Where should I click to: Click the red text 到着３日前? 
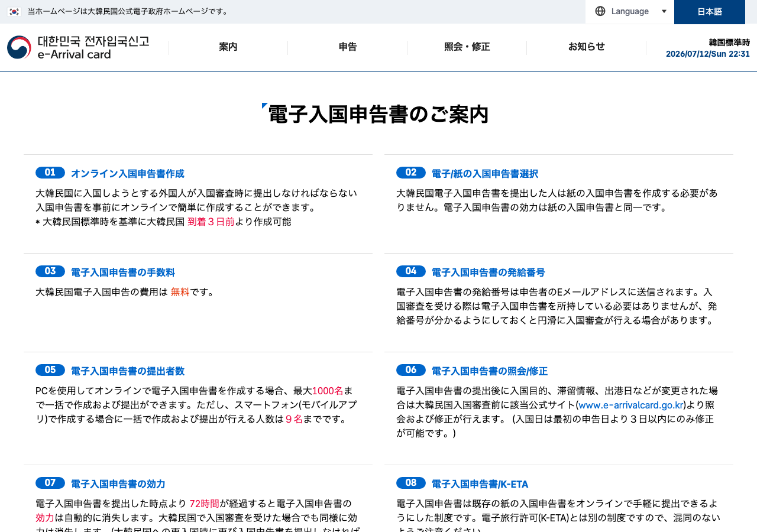click(x=211, y=222)
